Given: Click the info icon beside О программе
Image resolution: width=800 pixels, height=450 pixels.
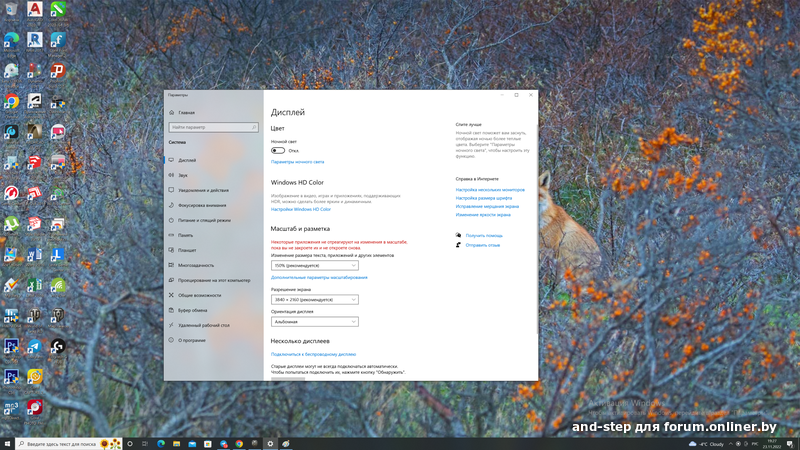Looking at the screenshot, I should click(x=171, y=340).
